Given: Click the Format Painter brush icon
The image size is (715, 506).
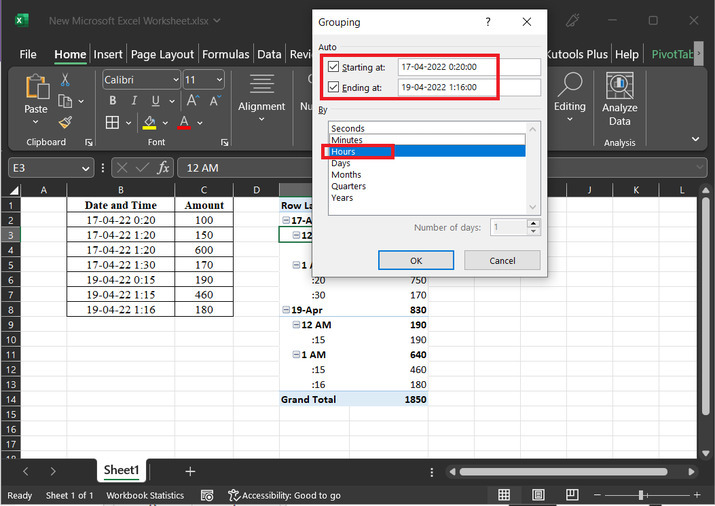Looking at the screenshot, I should click(x=65, y=122).
